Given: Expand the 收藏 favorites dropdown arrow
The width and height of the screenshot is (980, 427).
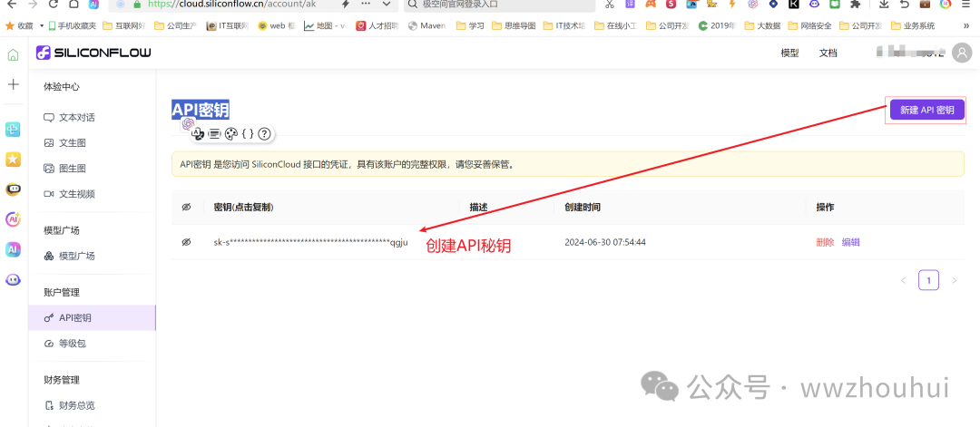Looking at the screenshot, I should 42,25.
